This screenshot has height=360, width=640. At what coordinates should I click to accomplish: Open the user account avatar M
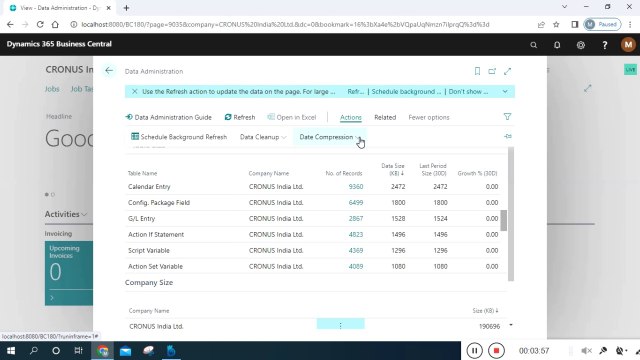(628, 44)
